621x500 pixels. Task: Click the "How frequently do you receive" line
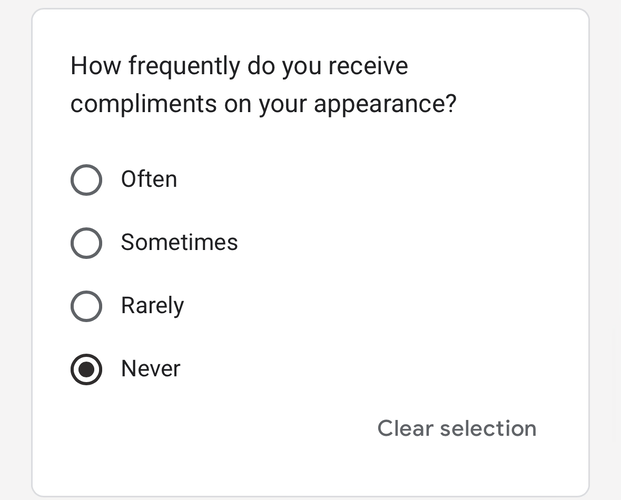tap(239, 68)
